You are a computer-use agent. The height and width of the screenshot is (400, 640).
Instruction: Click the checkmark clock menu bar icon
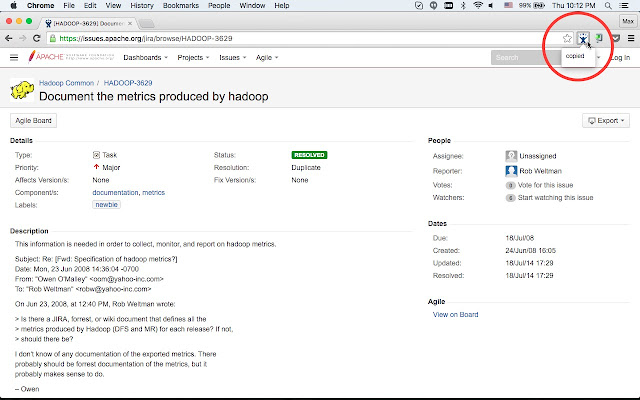(x=419, y=5)
